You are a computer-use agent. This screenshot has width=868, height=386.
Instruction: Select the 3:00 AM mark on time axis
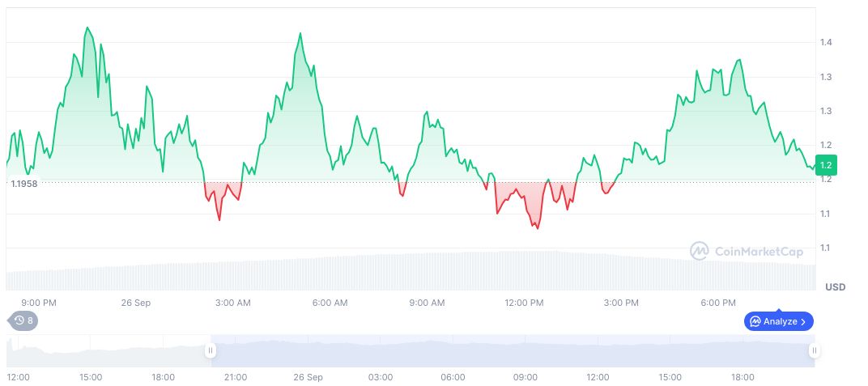pyautogui.click(x=232, y=303)
